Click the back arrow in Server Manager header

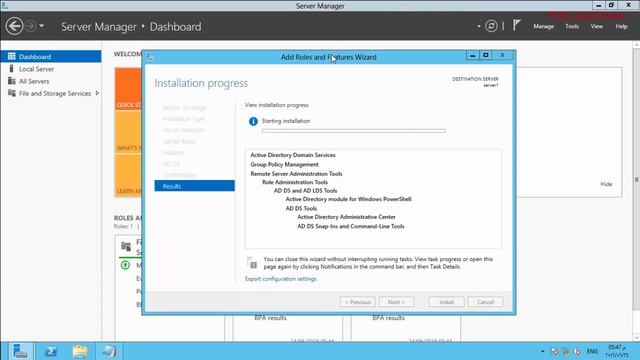(x=14, y=26)
